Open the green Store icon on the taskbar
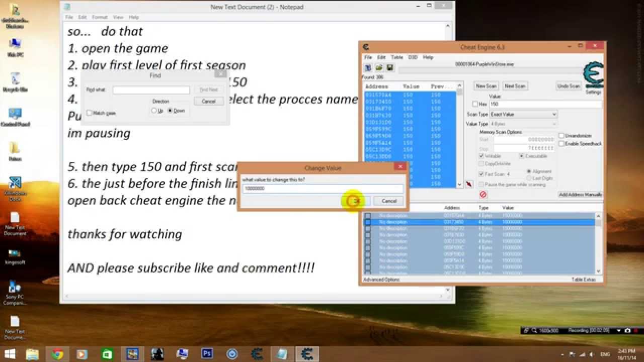Image resolution: width=644 pixels, height=362 pixels. 107,354
